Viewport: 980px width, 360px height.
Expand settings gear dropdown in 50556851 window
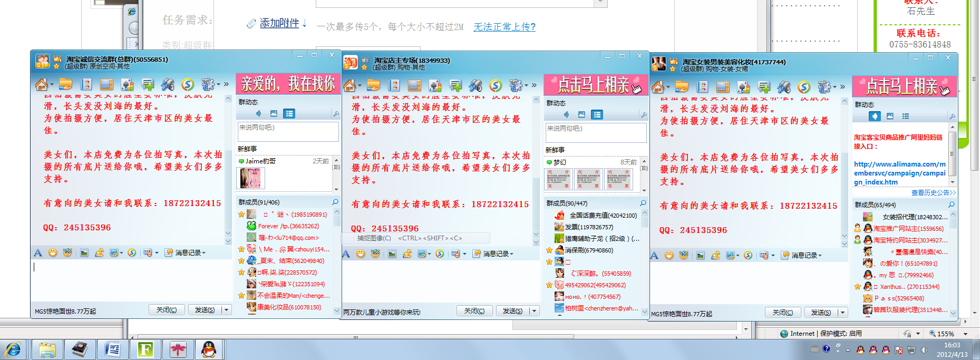218,85
